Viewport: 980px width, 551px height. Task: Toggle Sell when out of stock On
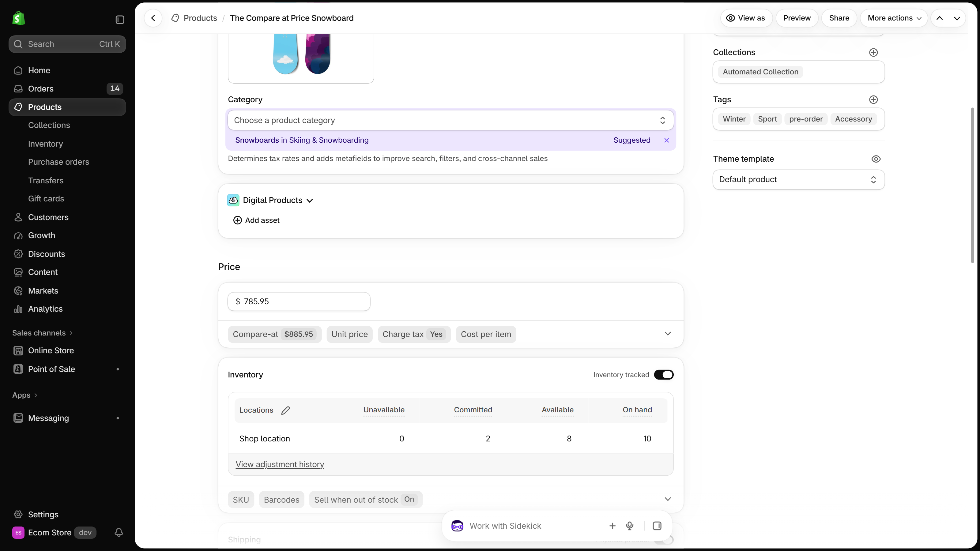coord(366,500)
